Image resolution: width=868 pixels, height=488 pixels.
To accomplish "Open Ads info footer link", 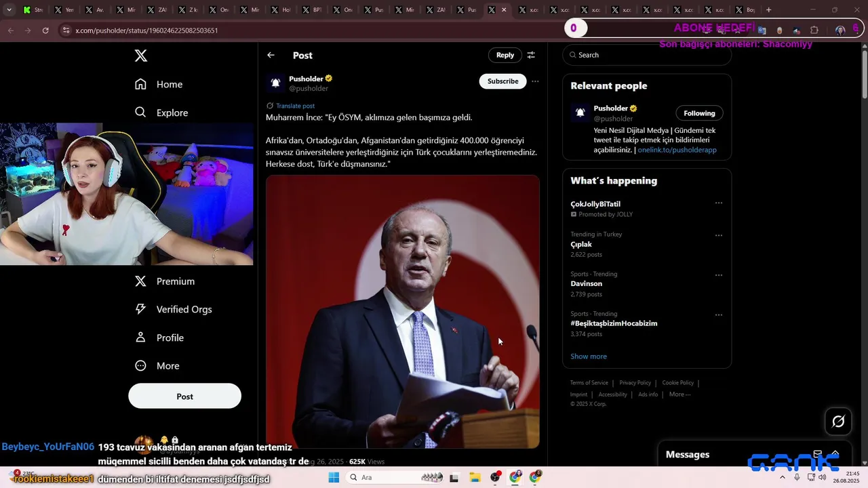I will (x=648, y=394).
